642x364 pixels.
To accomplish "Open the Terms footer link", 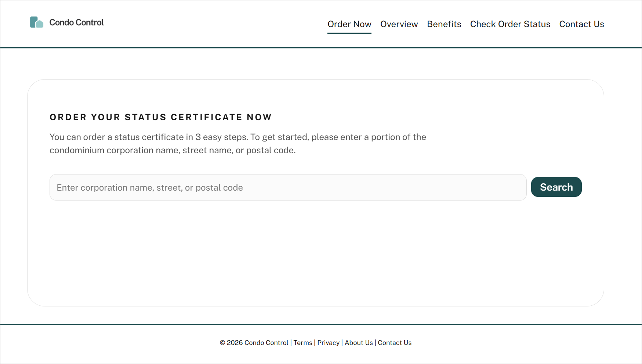I will coord(303,343).
